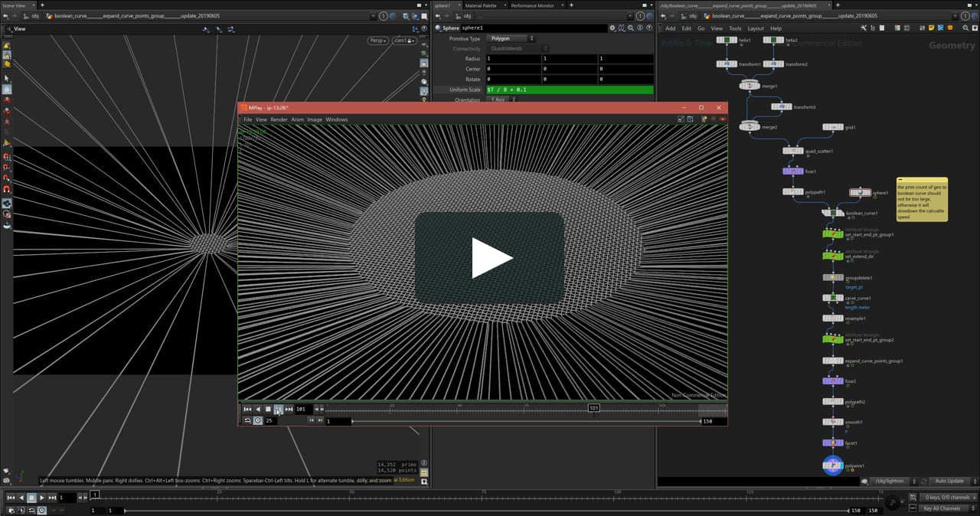
Task: Click main timeline stop button
Action: pyautogui.click(x=31, y=498)
